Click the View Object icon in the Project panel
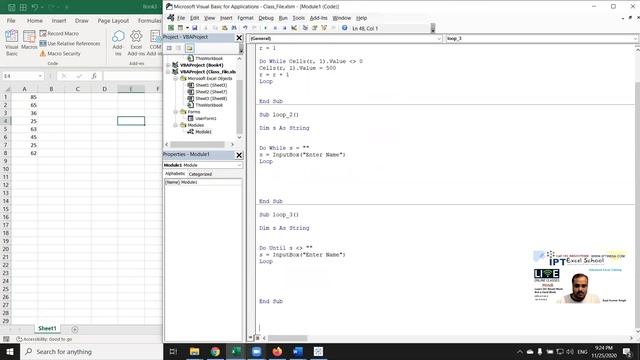The width and height of the screenshot is (640, 360). click(178, 48)
